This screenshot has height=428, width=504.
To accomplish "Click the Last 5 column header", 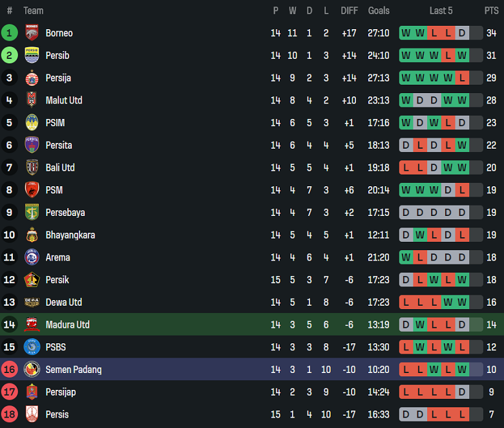I will 441,10.
